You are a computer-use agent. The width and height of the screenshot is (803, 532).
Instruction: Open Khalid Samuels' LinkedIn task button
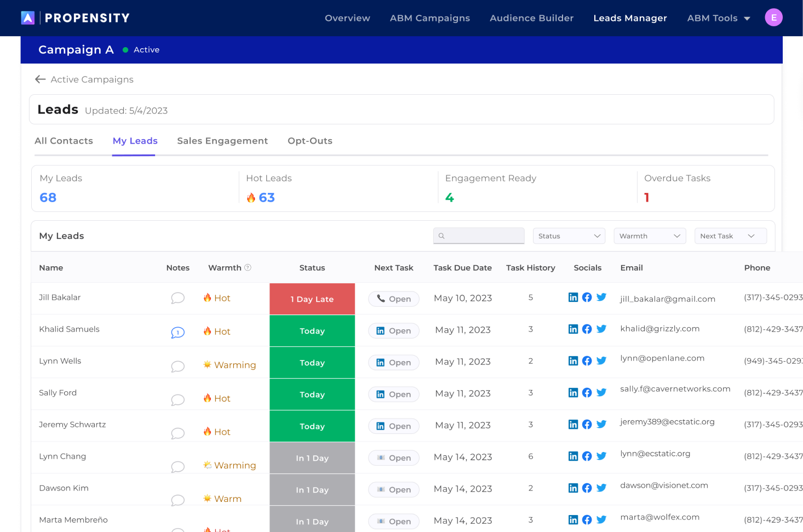click(394, 330)
